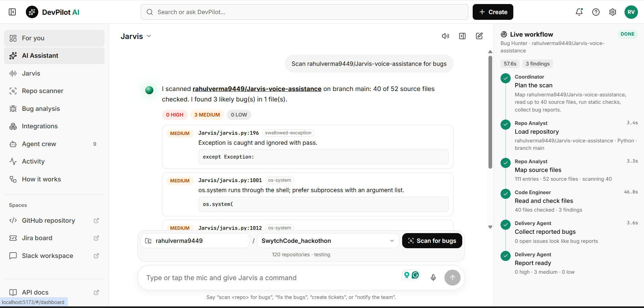Viewport: 644px width, 308px height.
Task: Focus the Search or ask DevPilot field
Action: pyautogui.click(x=304, y=12)
